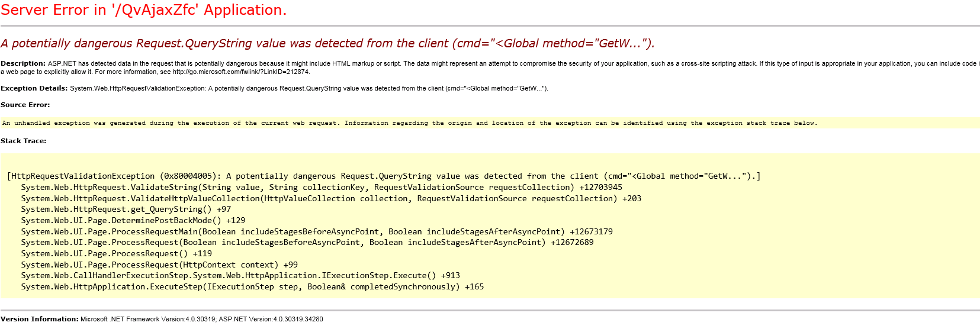Click the ValidateHttpValueCollection stack trace line

(330, 198)
